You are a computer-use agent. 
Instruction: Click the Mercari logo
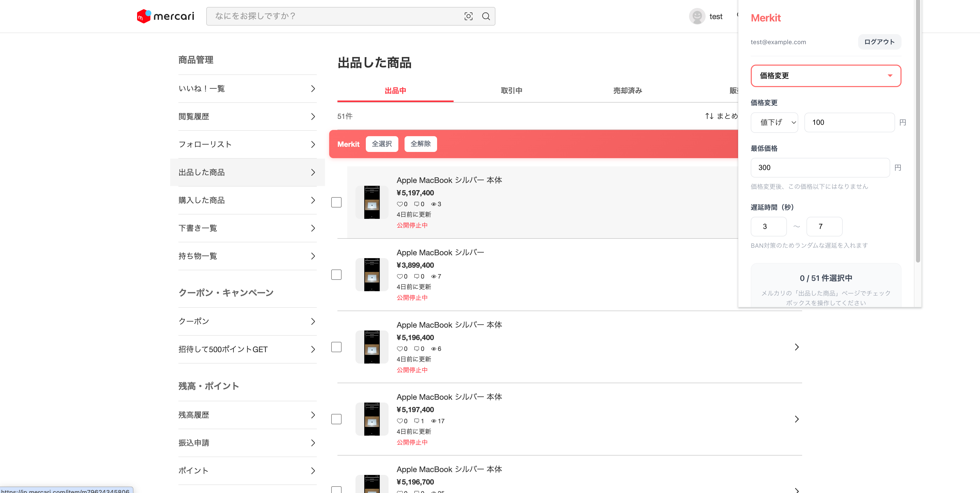point(165,16)
